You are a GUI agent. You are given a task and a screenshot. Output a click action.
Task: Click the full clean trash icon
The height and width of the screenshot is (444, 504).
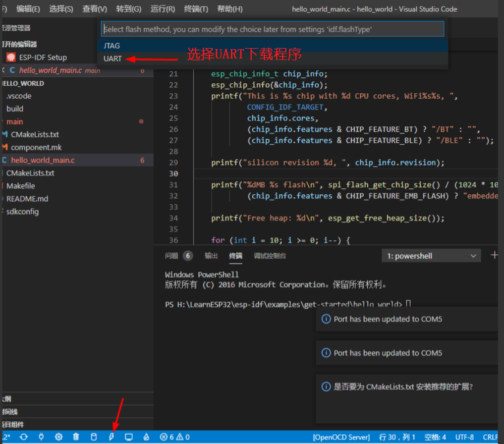click(x=76, y=437)
